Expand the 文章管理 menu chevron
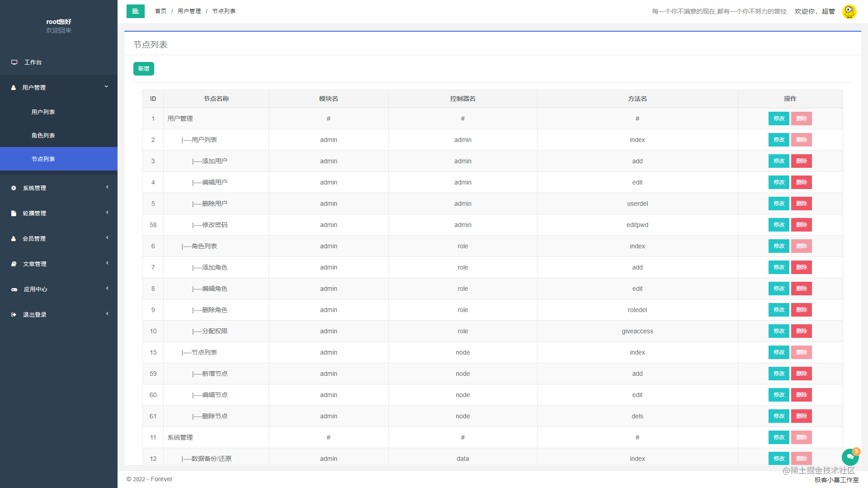This screenshot has width=868, height=488. tap(107, 263)
